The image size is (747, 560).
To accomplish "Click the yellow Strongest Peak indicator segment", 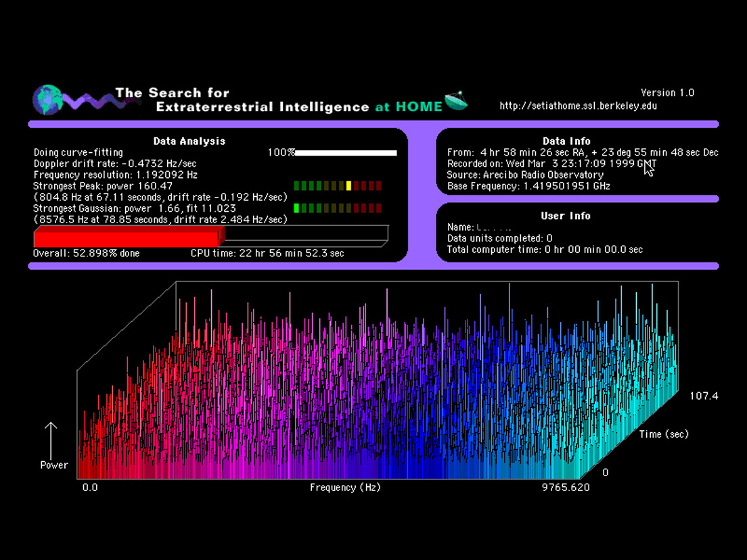I will click(348, 185).
